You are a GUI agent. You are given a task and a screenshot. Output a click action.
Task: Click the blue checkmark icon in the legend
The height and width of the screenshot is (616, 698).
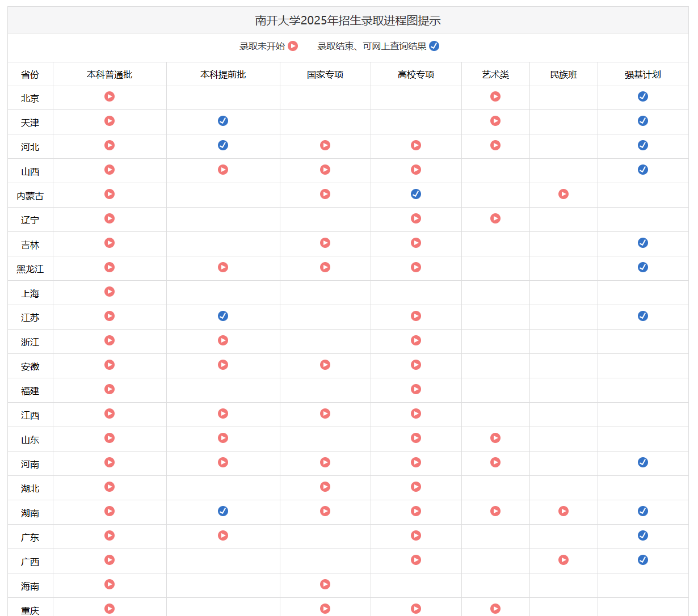click(434, 46)
